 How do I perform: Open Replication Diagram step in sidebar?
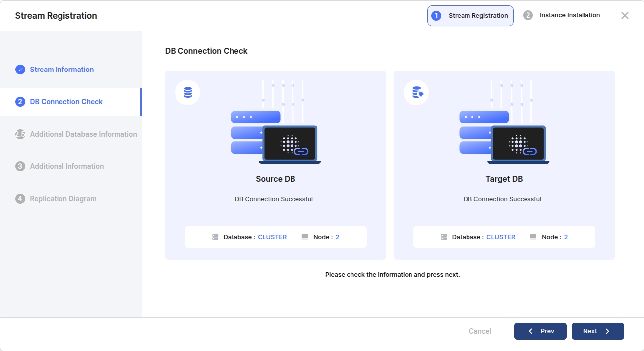coord(63,199)
